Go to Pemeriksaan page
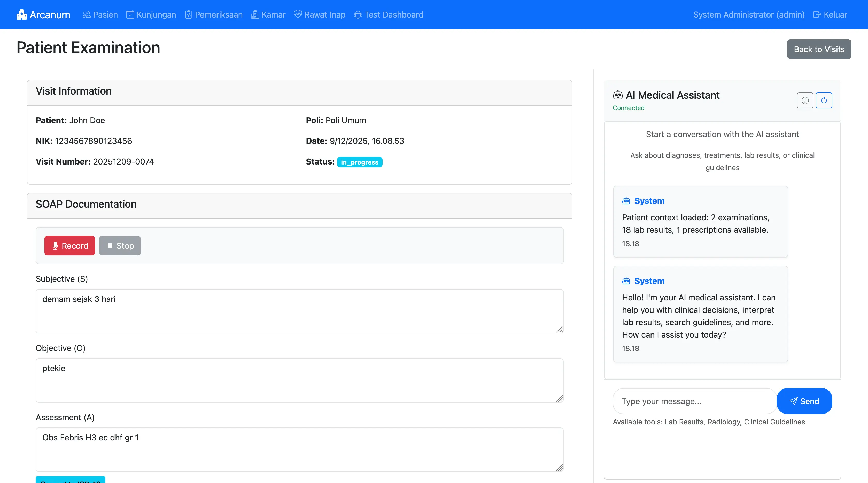The width and height of the screenshot is (868, 483). 214,15
